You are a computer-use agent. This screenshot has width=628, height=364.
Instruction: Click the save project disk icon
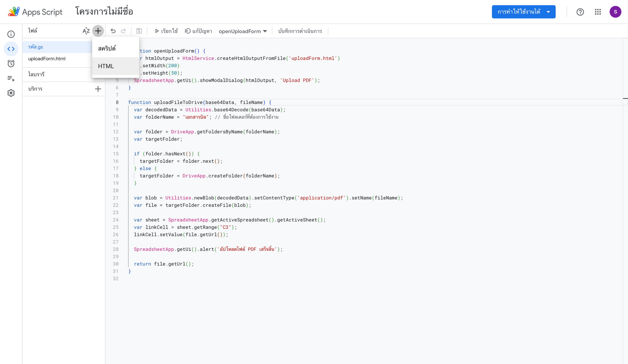coord(139,31)
